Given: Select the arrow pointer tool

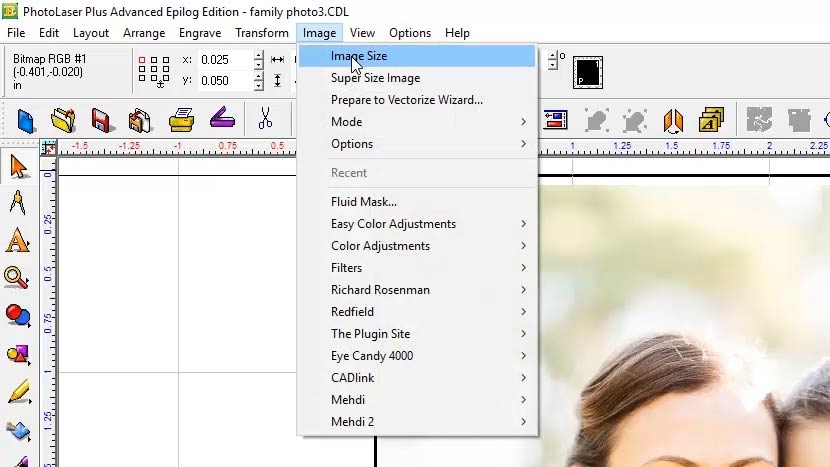Looking at the screenshot, I should click(x=17, y=166).
